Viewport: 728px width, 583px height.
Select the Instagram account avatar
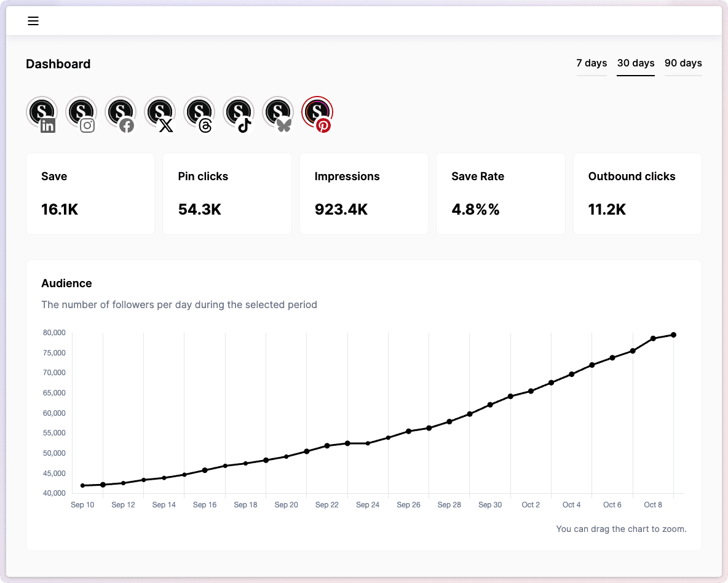click(x=81, y=113)
